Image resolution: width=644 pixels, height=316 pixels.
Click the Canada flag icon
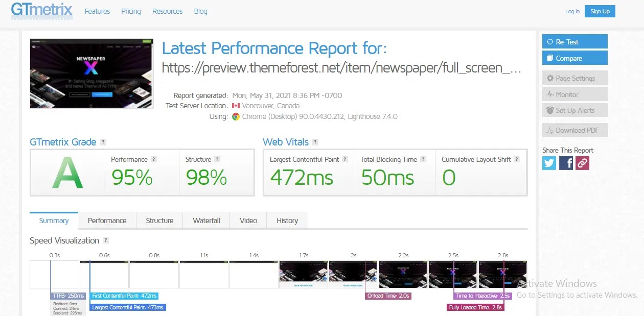click(236, 106)
